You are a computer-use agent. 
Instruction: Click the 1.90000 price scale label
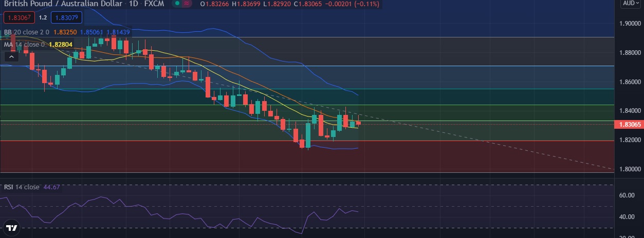(x=630, y=24)
